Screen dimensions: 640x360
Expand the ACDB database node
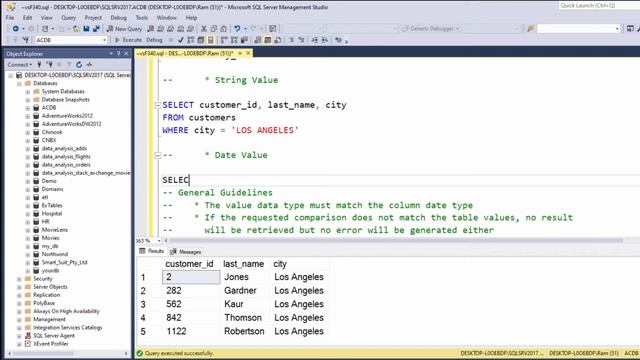point(28,108)
